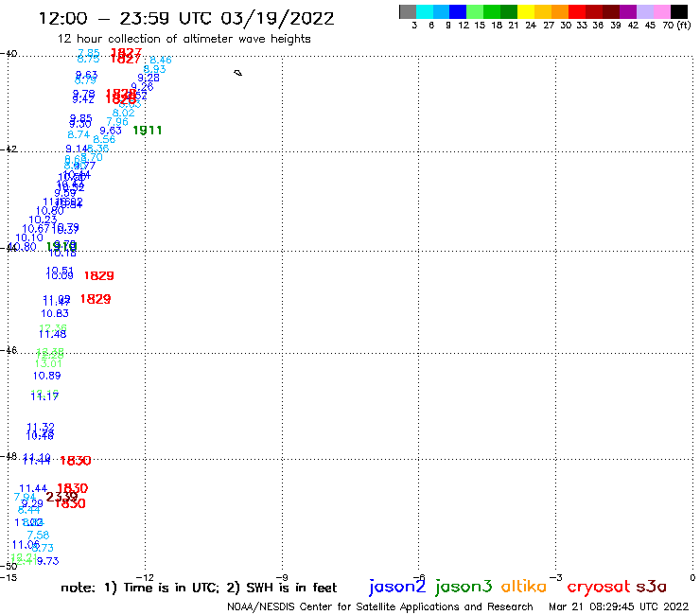Select the wave height value 9.73 near the bottom
700x615 pixels.
pyautogui.click(x=47, y=561)
